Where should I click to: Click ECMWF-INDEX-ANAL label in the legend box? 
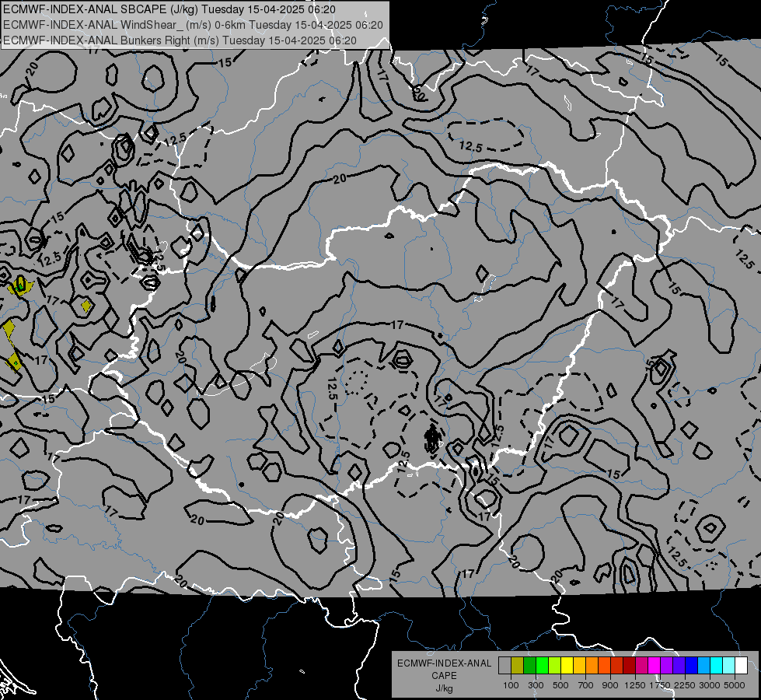(445, 663)
